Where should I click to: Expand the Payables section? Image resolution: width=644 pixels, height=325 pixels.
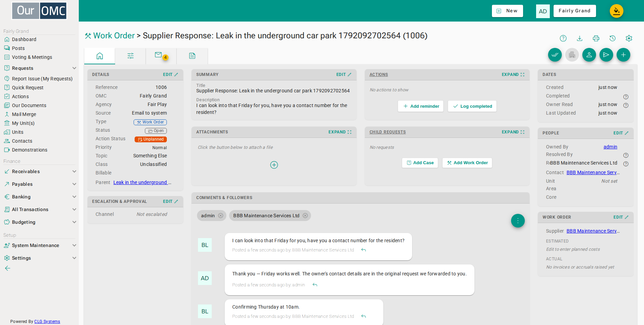click(x=40, y=184)
